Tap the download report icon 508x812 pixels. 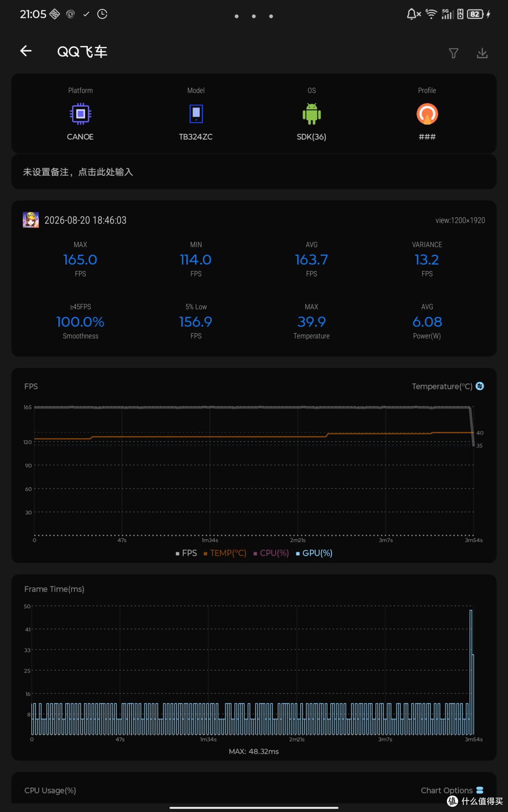482,53
